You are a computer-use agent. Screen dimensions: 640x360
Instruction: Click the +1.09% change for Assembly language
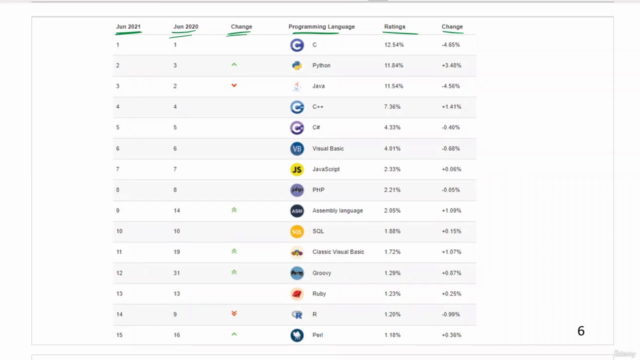(451, 211)
